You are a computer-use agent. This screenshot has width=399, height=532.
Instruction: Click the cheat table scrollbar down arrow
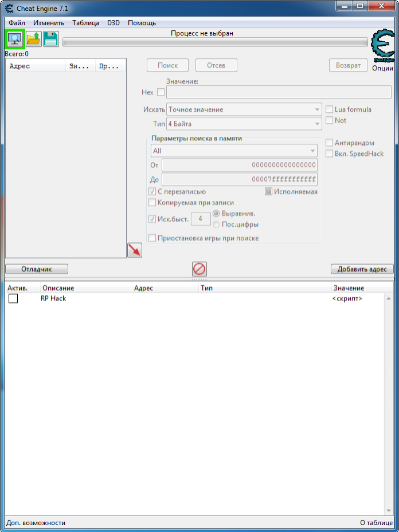point(389,511)
